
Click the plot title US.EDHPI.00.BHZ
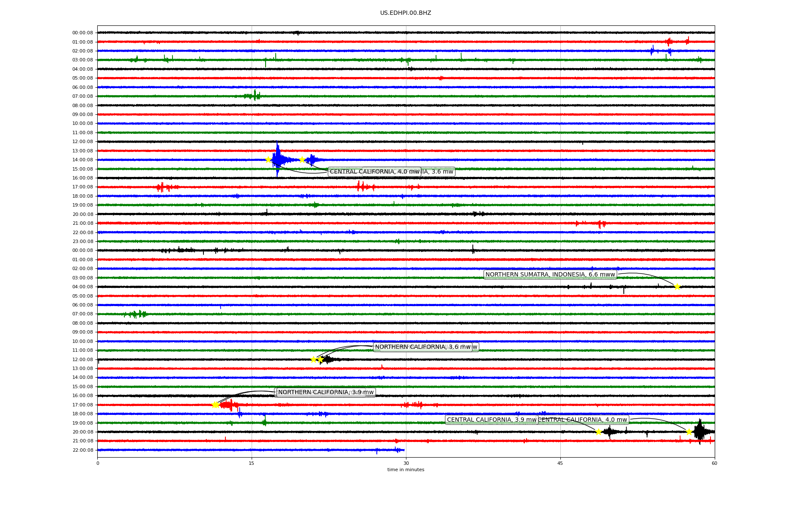pyautogui.click(x=406, y=13)
